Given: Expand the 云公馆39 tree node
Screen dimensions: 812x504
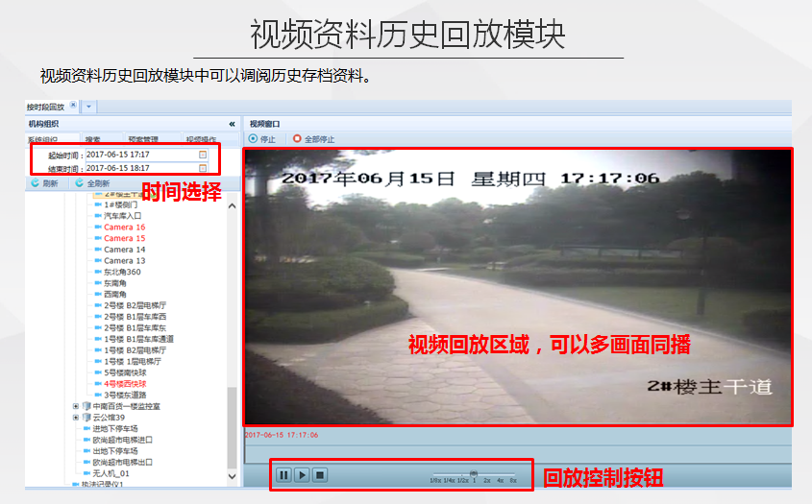Looking at the screenshot, I should pos(76,418).
